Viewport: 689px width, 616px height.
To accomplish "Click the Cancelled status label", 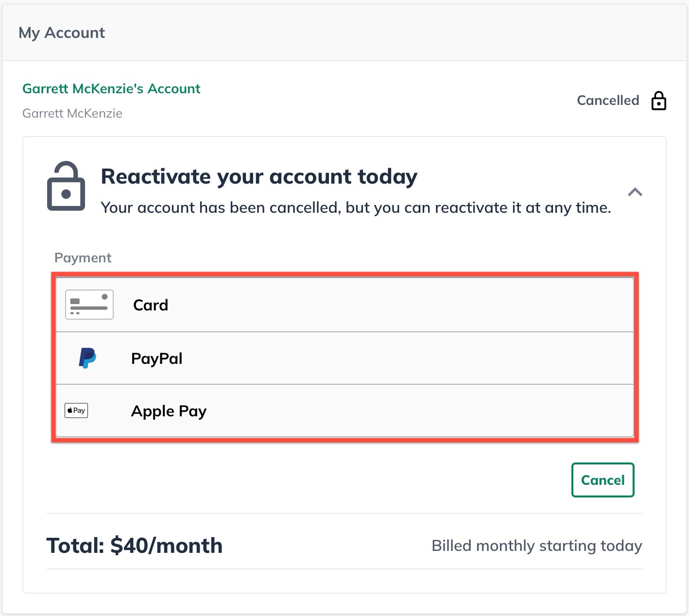I will (607, 101).
